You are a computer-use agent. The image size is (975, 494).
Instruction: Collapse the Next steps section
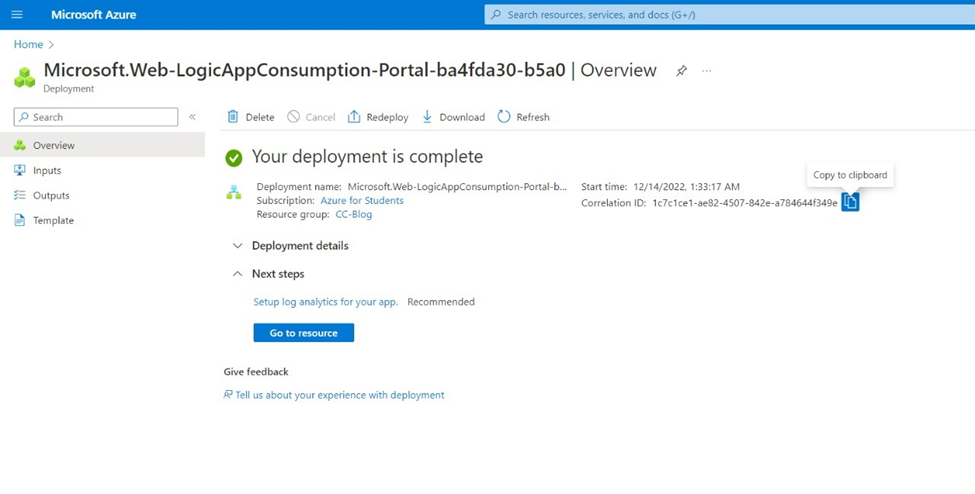click(x=268, y=274)
